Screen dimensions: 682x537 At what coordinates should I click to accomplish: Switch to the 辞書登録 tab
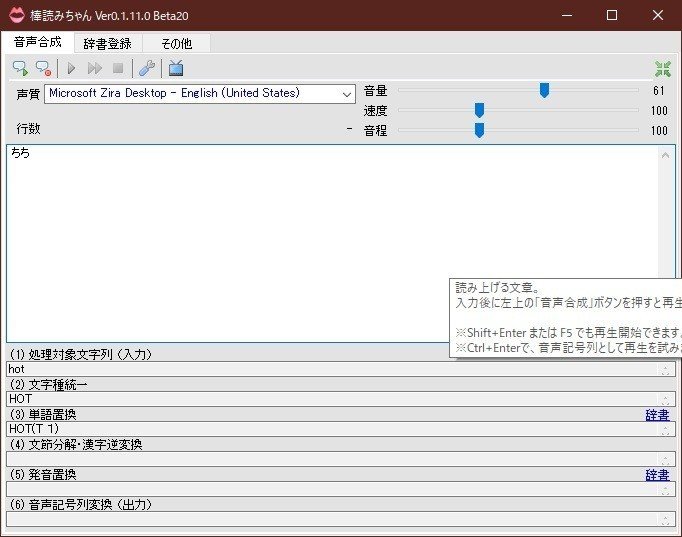(x=107, y=43)
